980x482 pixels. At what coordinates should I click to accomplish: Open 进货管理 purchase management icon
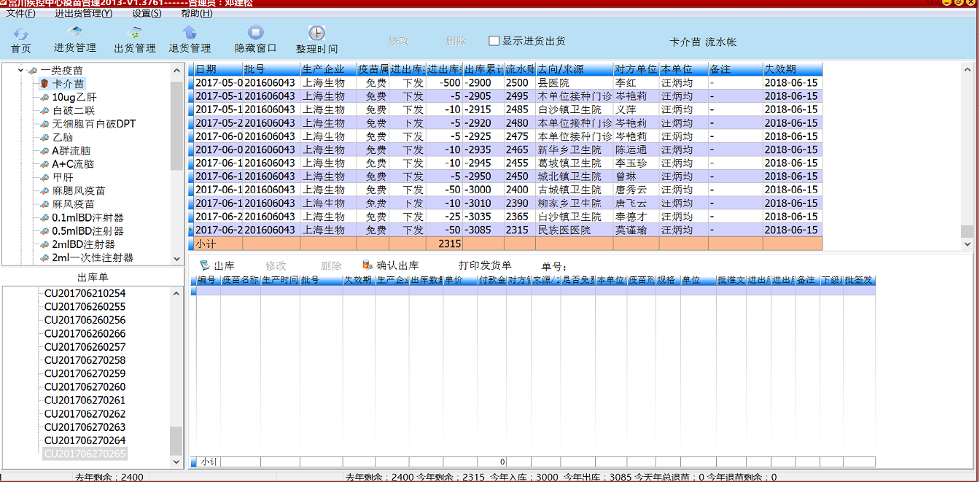pos(74,33)
